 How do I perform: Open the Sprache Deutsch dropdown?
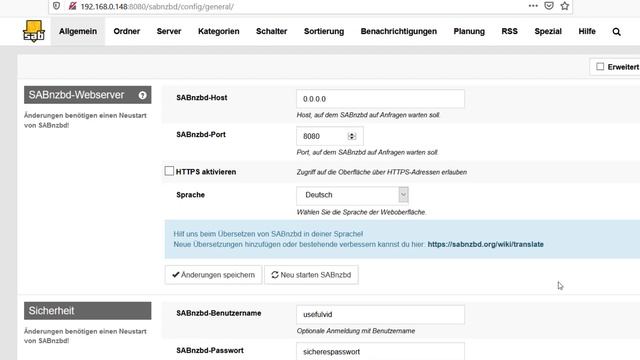click(352, 195)
